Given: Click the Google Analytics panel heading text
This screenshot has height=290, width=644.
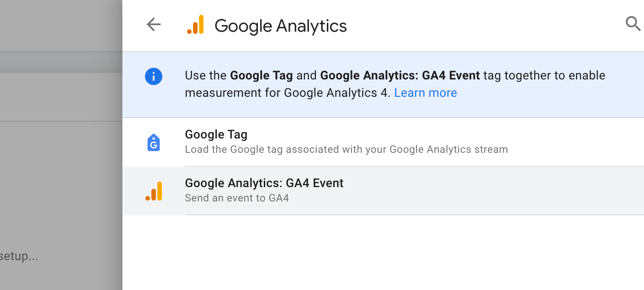Looking at the screenshot, I should pos(281,26).
